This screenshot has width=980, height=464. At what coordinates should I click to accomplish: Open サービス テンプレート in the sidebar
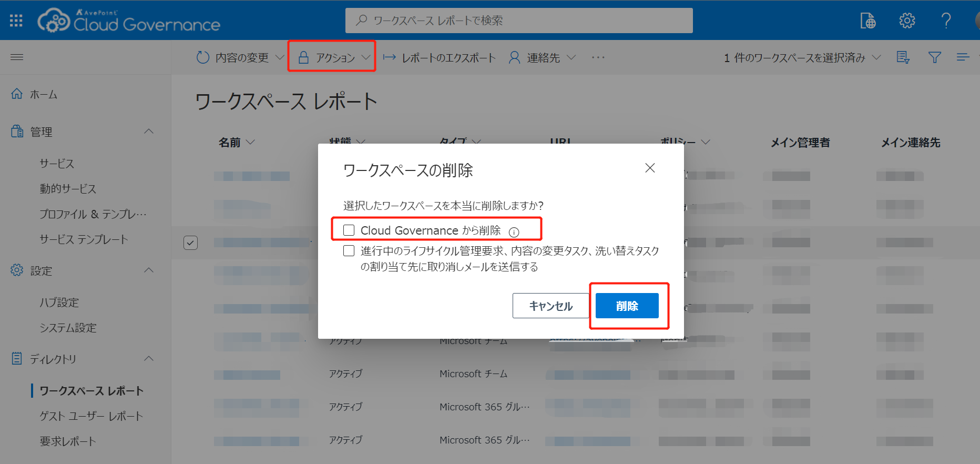[x=84, y=239]
